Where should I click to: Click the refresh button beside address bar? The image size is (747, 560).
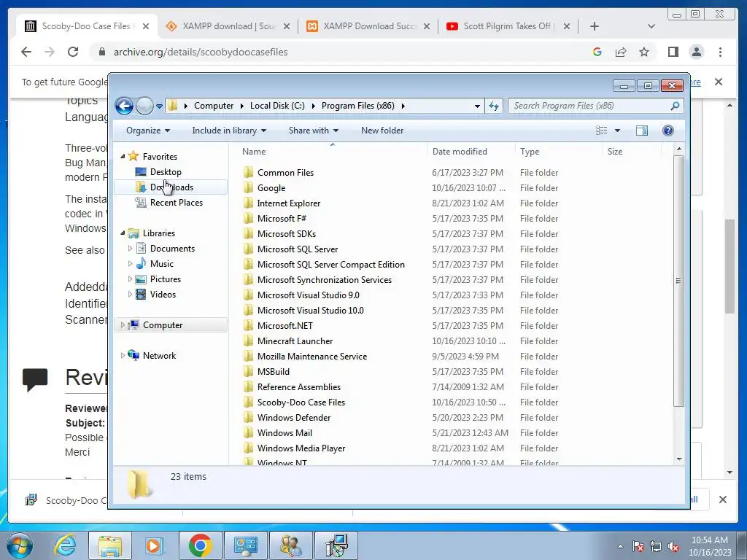point(494,106)
